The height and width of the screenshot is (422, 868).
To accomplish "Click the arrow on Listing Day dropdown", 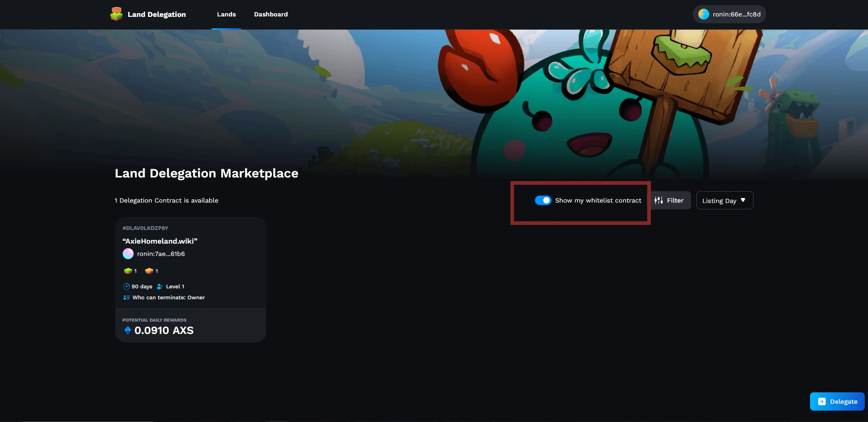I will click(x=743, y=200).
